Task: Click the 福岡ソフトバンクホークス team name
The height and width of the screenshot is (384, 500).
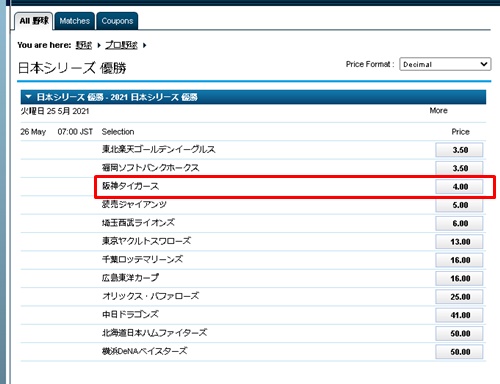Action: (x=151, y=167)
